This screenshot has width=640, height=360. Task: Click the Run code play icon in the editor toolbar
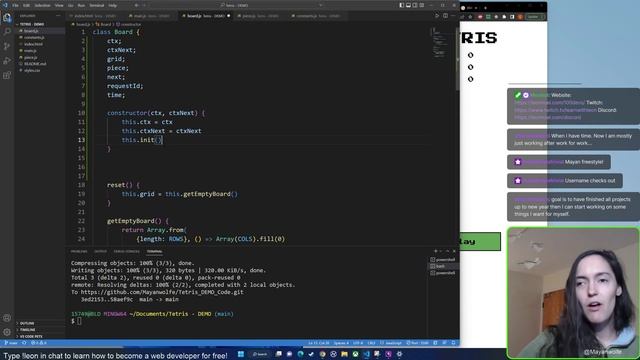click(x=437, y=16)
